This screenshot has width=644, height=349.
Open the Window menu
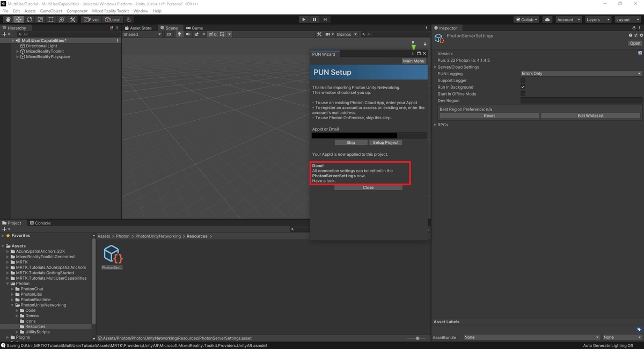141,11
